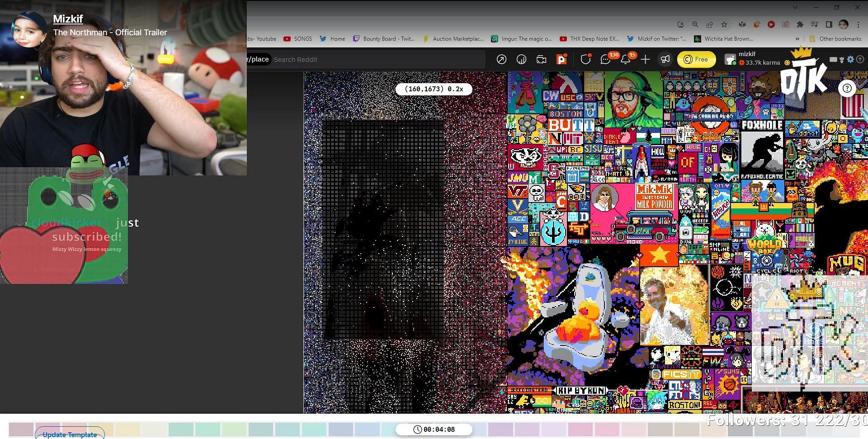This screenshot has height=439, width=868.
Task: Click the FOXHOLE artwork on canvas
Action: (x=762, y=149)
